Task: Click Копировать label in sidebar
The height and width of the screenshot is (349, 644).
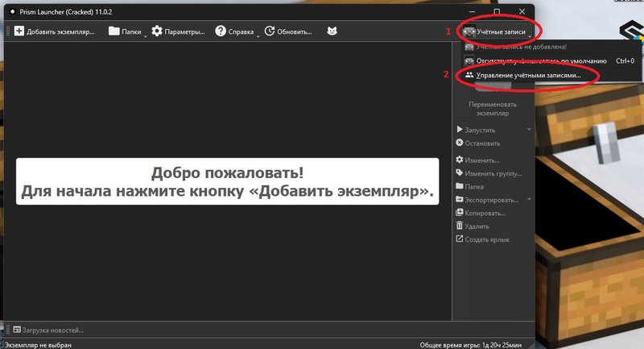Action: tap(485, 213)
